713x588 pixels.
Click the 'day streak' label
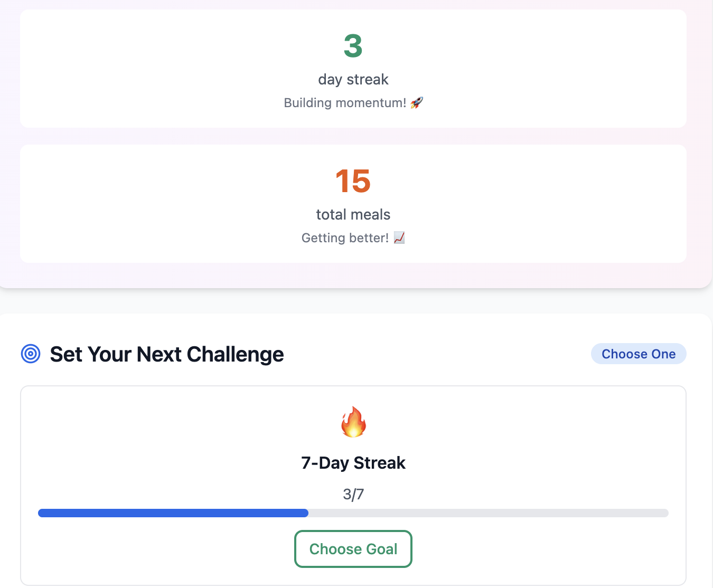coord(353,79)
